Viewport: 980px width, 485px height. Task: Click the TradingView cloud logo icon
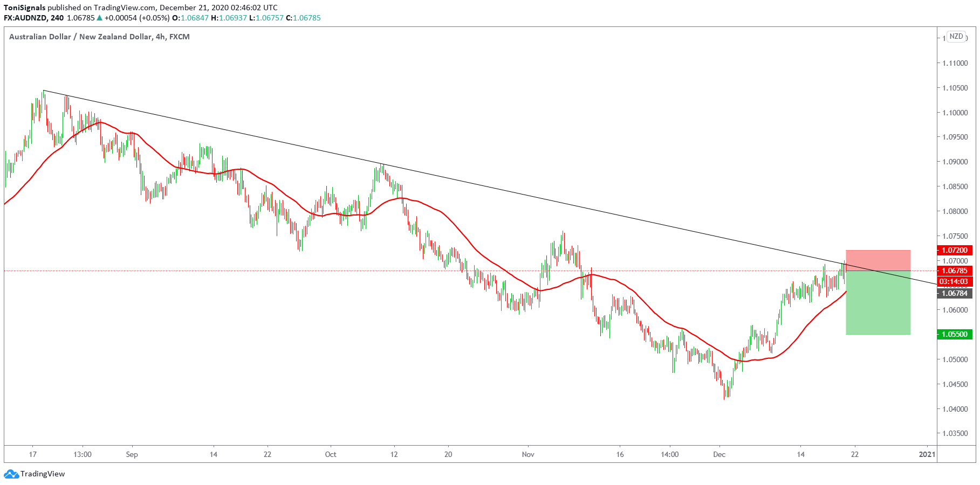pyautogui.click(x=11, y=474)
